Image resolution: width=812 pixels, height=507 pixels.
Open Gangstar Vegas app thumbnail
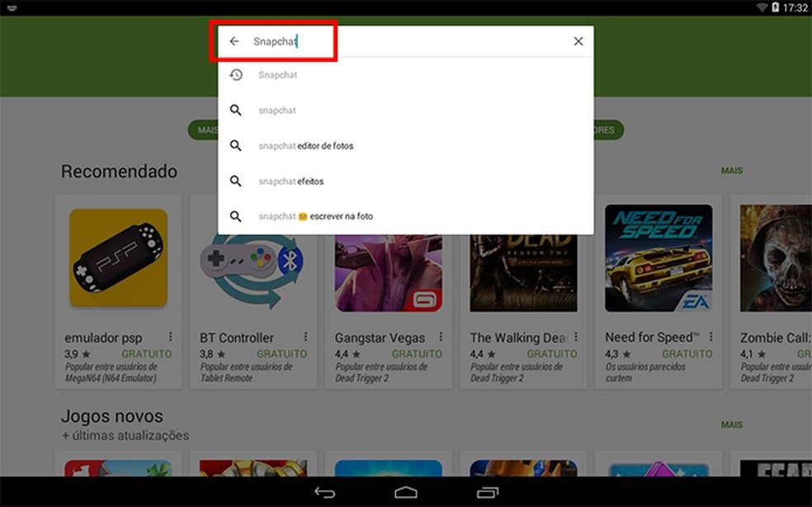point(389,273)
